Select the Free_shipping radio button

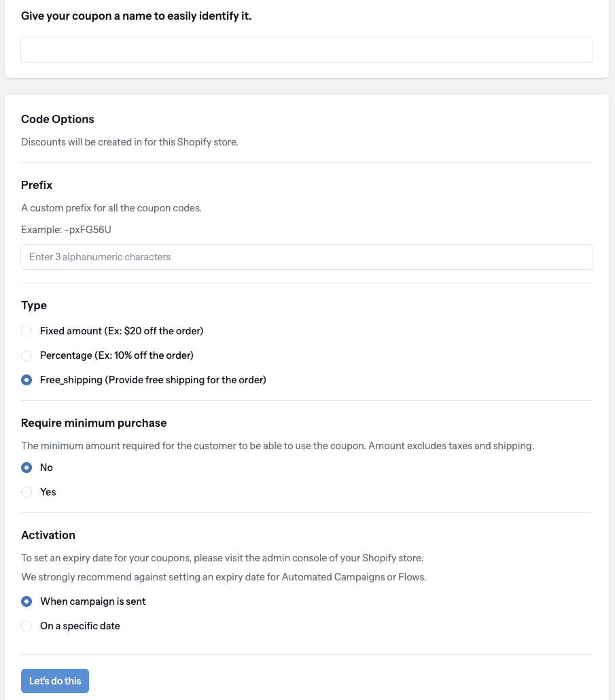coord(27,380)
